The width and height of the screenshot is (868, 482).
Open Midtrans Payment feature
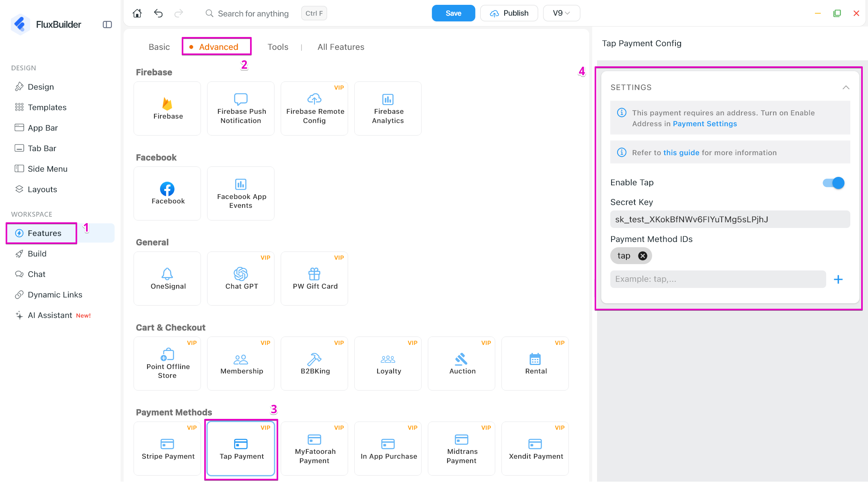click(x=462, y=449)
